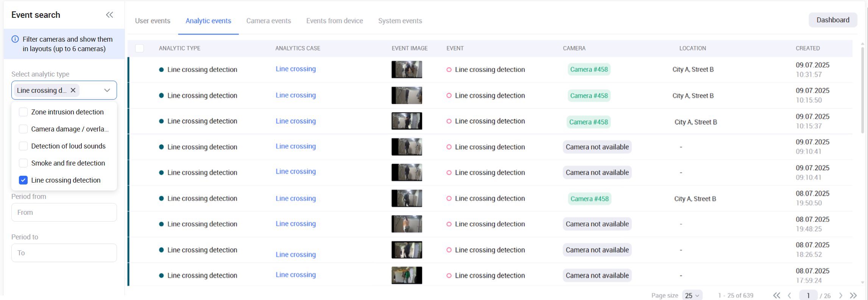Collapse the analytic type dropdown arrow
This screenshot has height=300, width=868.
pos(107,90)
